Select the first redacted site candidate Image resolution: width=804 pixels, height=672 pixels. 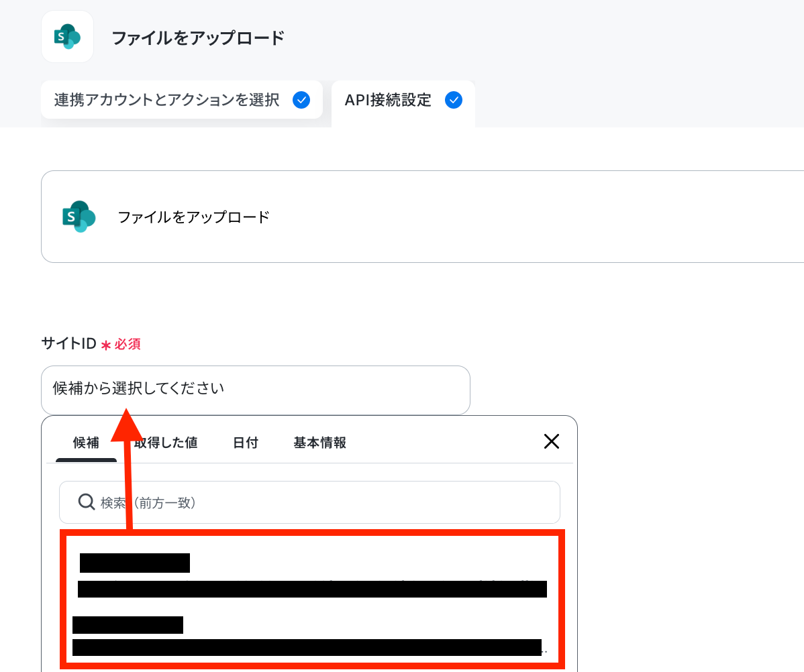tap(312, 575)
